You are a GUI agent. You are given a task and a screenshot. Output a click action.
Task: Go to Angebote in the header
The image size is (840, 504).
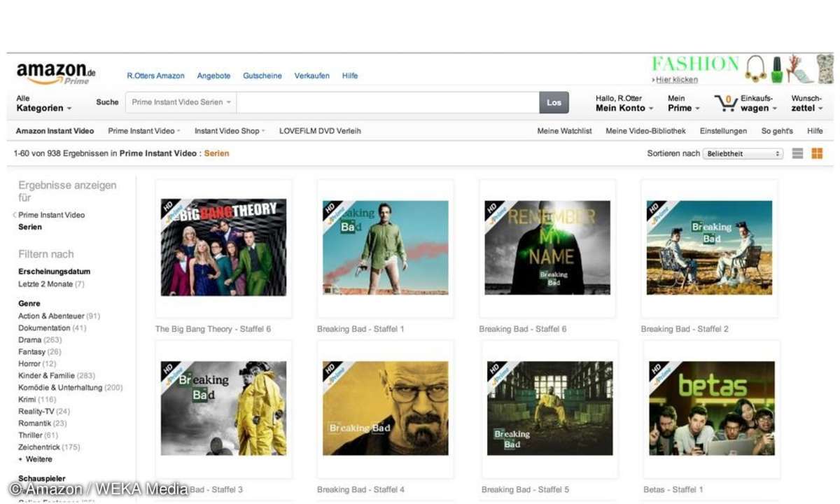click(x=213, y=76)
